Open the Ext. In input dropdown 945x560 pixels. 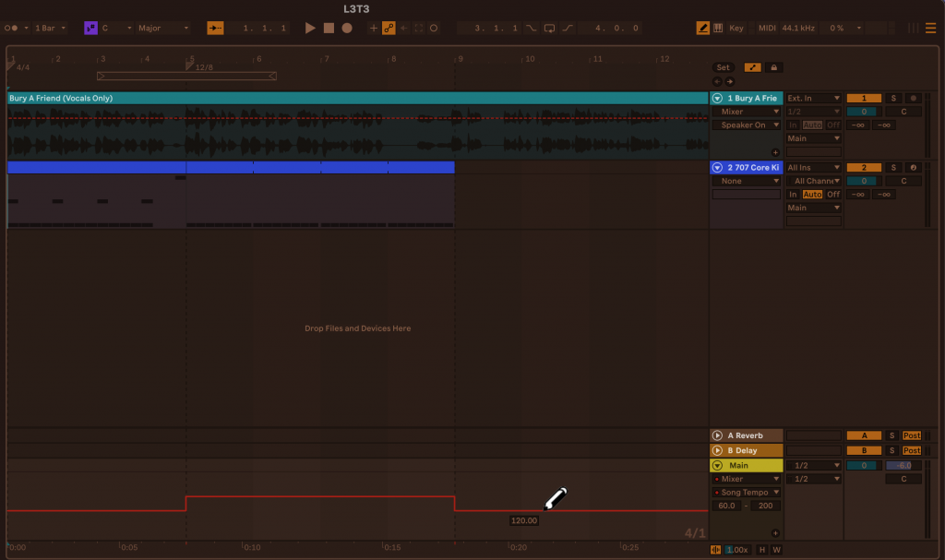click(x=813, y=98)
